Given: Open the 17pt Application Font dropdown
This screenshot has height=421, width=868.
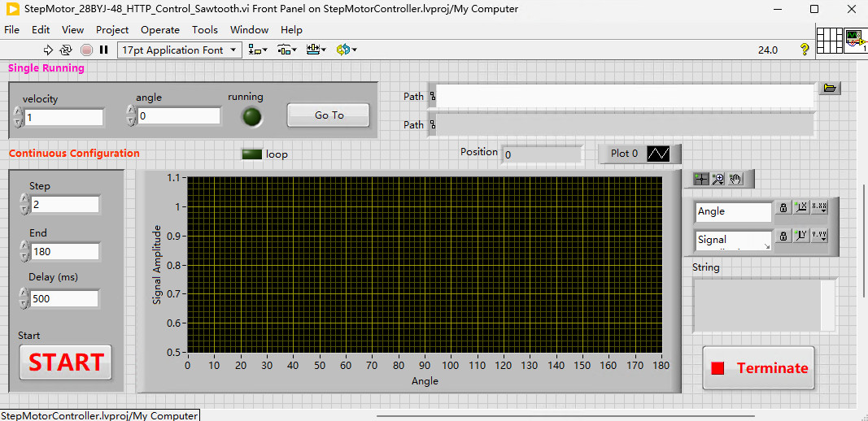Looking at the screenshot, I should click(179, 50).
